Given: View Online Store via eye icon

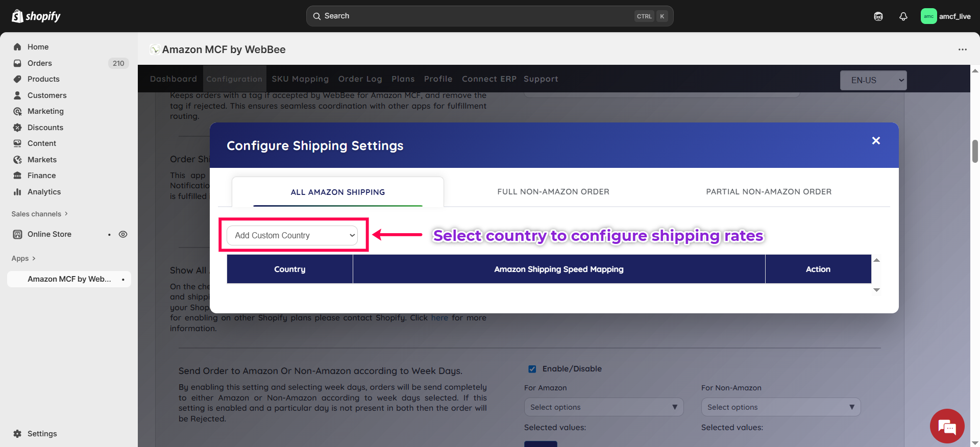Looking at the screenshot, I should [x=123, y=234].
